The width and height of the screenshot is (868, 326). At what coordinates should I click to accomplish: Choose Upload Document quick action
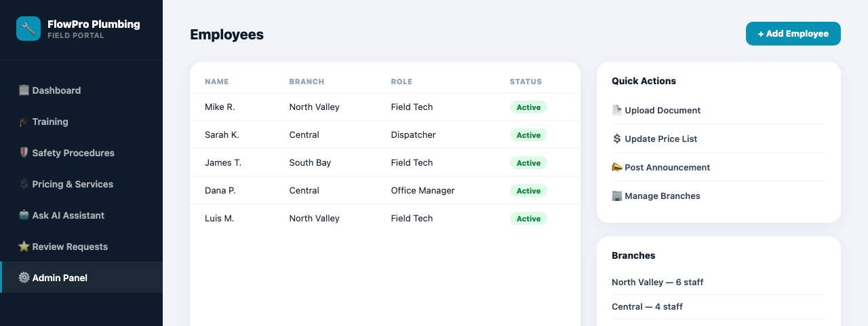coord(719,110)
